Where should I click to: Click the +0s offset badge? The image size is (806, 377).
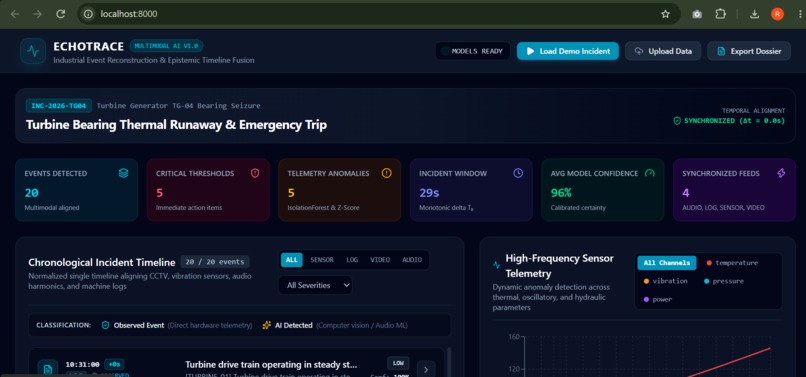(114, 364)
